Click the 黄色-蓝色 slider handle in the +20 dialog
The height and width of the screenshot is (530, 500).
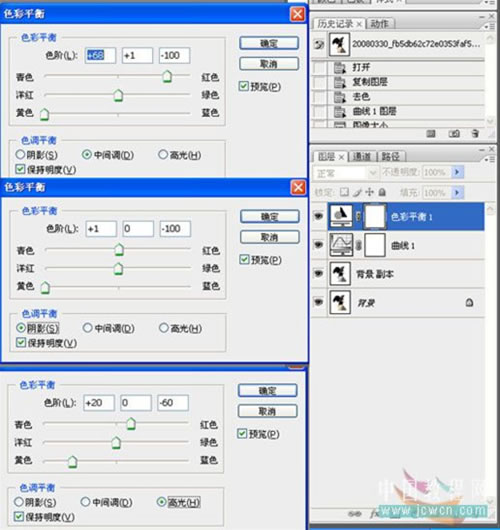tap(73, 461)
